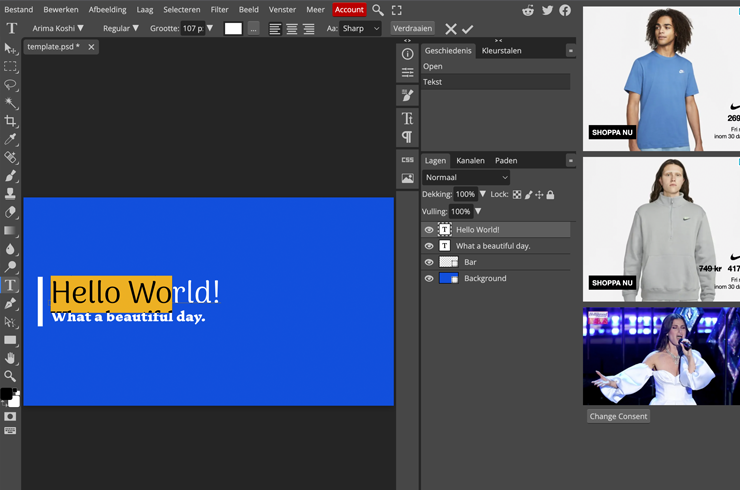Open the Sharp anti-aliasing dropdown
Image resolution: width=740 pixels, height=490 pixels.
(x=360, y=28)
